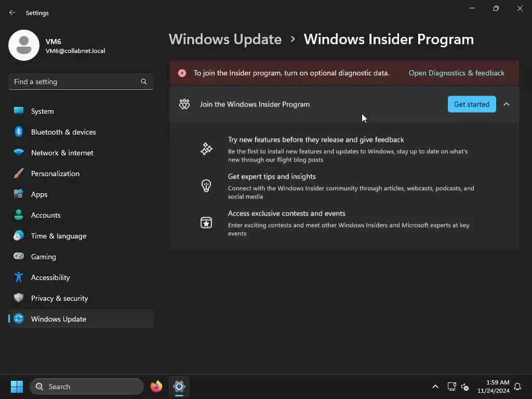Screen dimensions: 532x399
Task: Open Apps settings page
Action: (x=81, y=194)
